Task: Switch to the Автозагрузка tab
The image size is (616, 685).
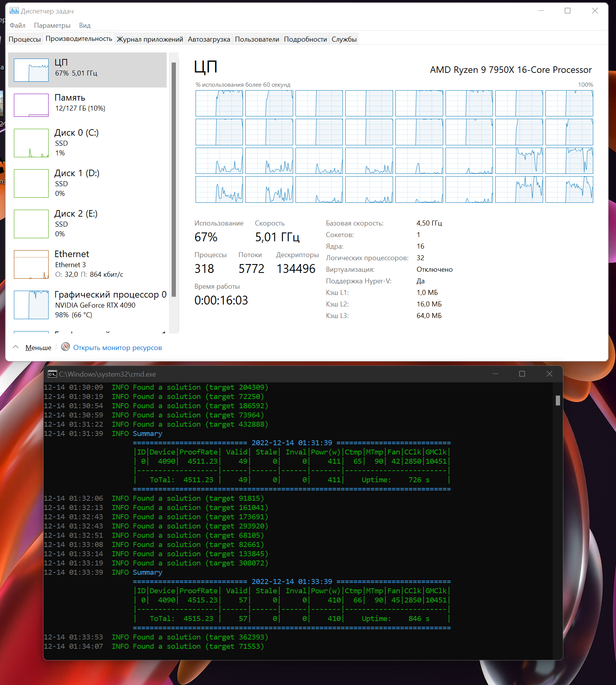Action: (209, 39)
